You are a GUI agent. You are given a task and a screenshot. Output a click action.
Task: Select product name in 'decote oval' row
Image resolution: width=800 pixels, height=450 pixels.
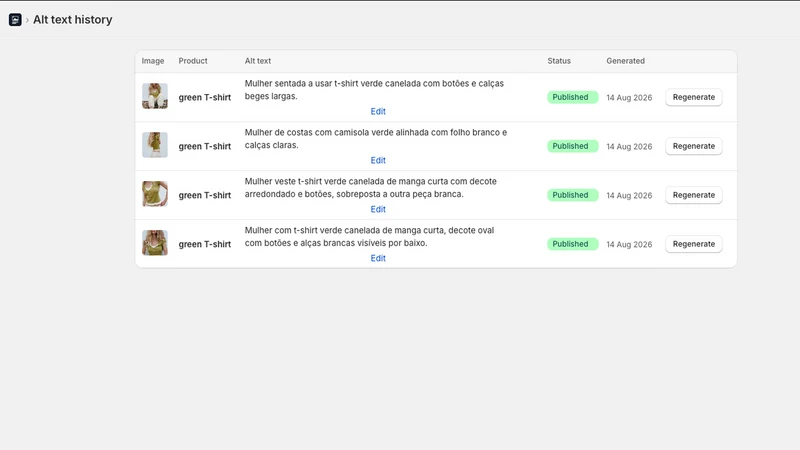pos(205,244)
